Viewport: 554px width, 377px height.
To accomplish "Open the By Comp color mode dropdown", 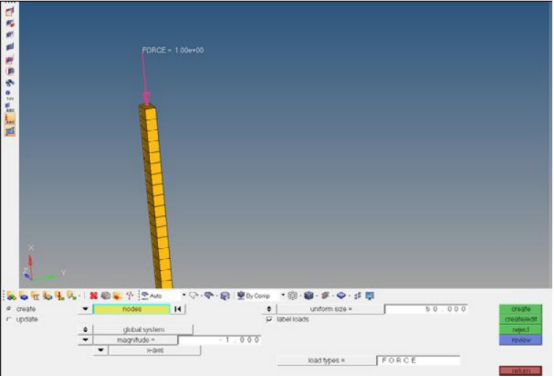I will click(283, 295).
